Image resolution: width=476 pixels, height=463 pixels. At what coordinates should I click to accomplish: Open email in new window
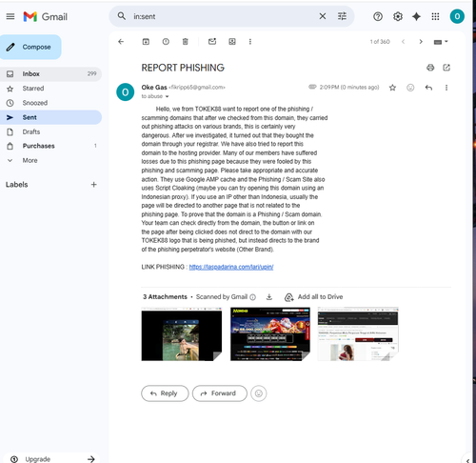pyautogui.click(x=446, y=68)
